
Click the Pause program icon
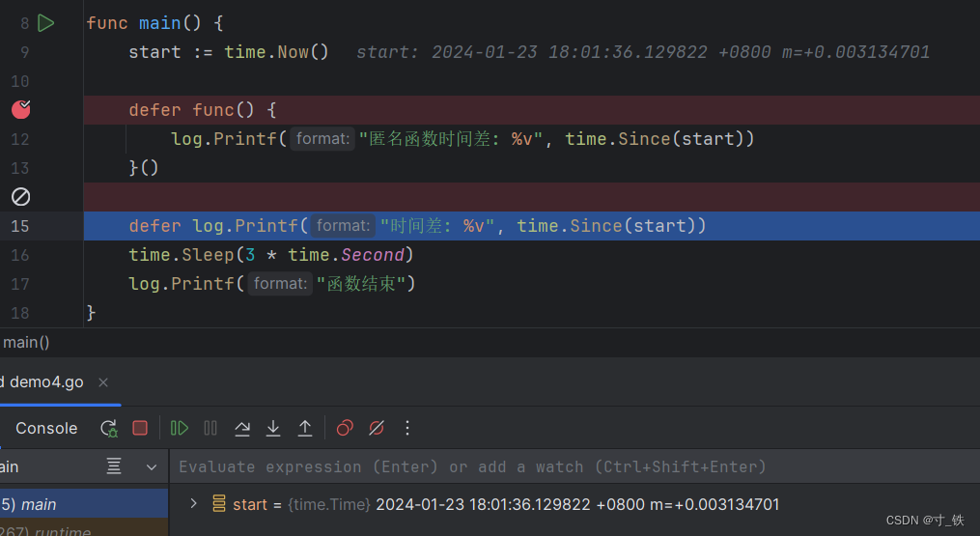[x=210, y=428]
